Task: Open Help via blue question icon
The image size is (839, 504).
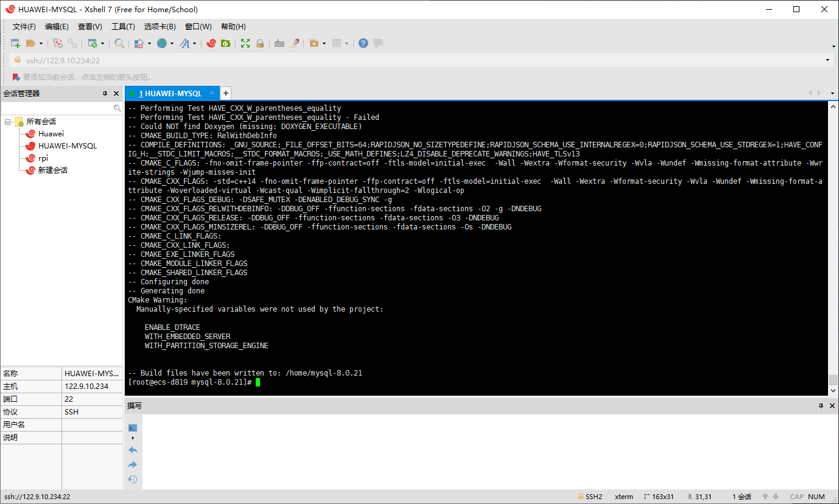Action: [363, 43]
